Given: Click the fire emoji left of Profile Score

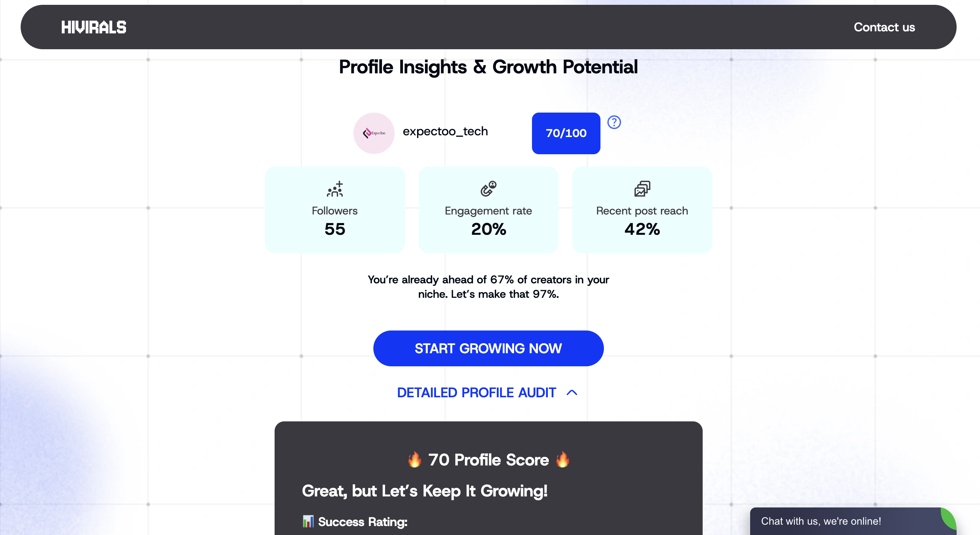Looking at the screenshot, I should (414, 460).
